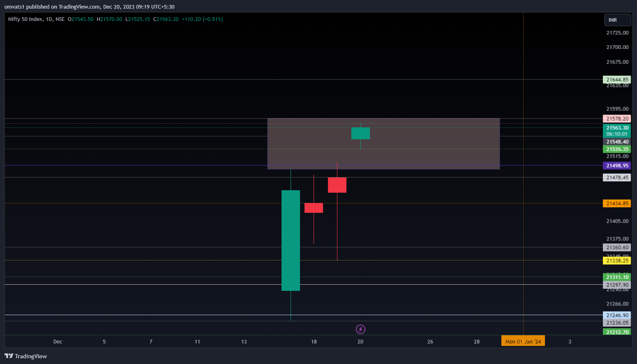
Task: Click the red candle on Dec 18
Action: pyautogui.click(x=314, y=208)
